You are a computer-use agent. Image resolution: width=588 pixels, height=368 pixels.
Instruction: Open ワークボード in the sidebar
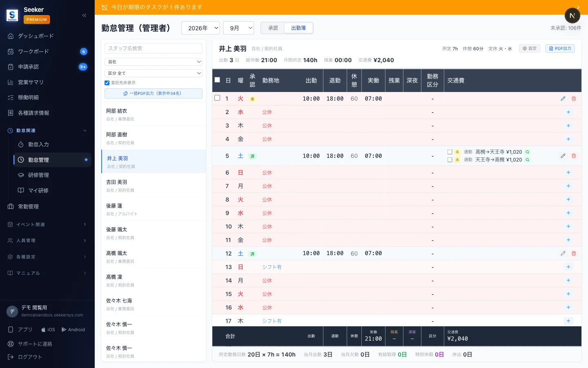click(x=47, y=52)
